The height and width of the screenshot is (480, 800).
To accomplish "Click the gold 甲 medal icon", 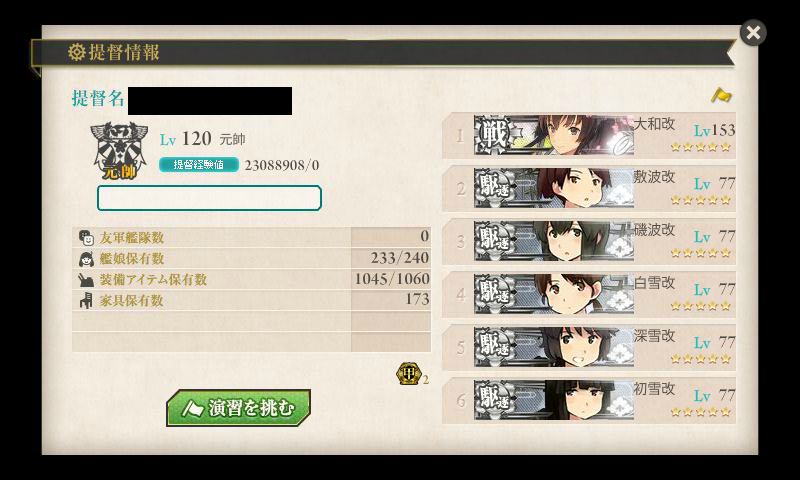I will tap(409, 373).
